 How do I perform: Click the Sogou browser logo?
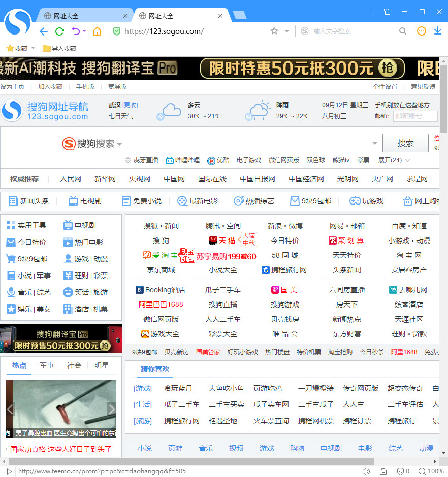click(x=18, y=22)
